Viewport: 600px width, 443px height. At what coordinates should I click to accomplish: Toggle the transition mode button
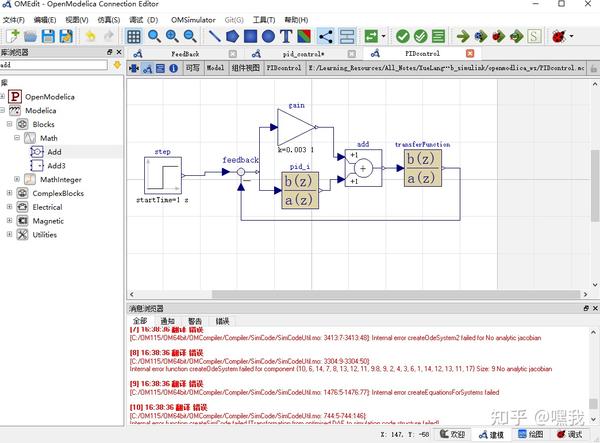[347, 36]
